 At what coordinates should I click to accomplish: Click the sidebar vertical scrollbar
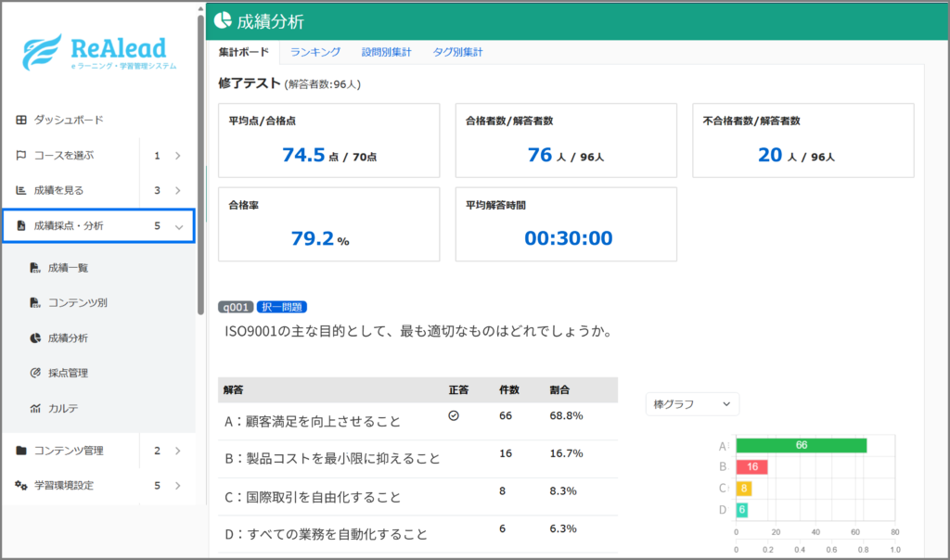point(201,167)
